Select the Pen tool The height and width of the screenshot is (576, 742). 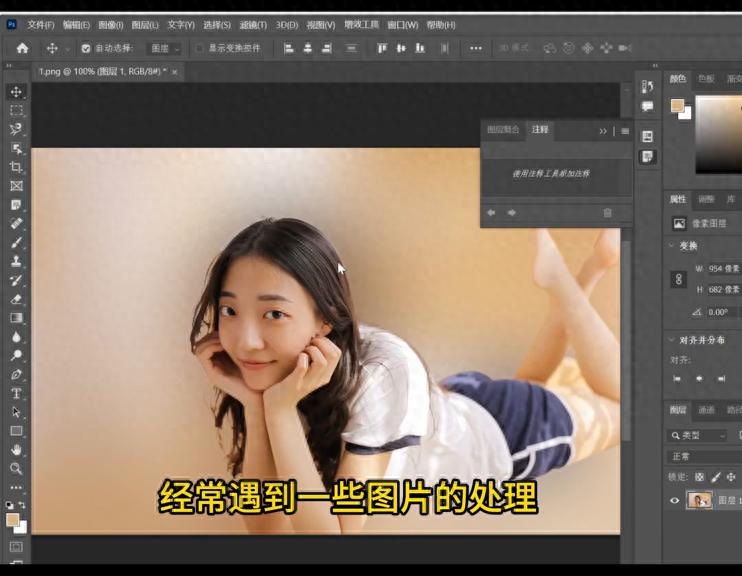pyautogui.click(x=16, y=374)
